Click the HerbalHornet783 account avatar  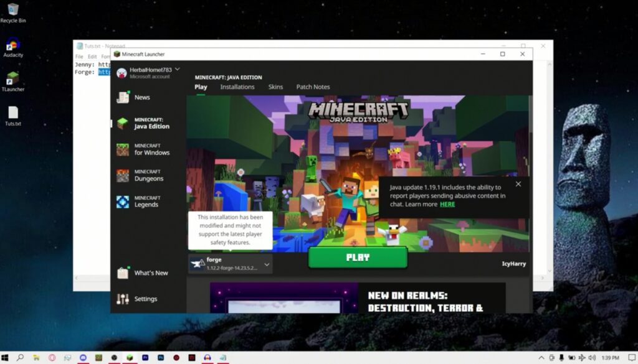click(x=121, y=73)
